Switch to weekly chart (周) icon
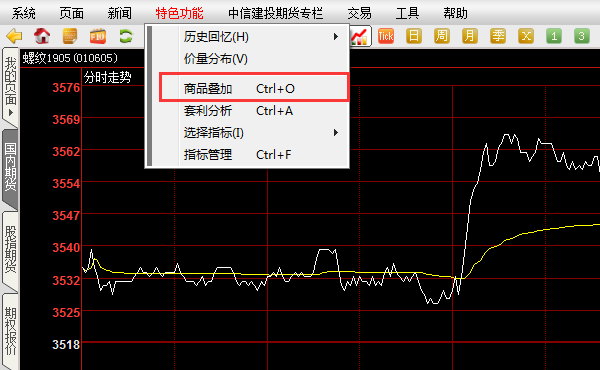Screen dimensions: 600x370 tap(442, 36)
